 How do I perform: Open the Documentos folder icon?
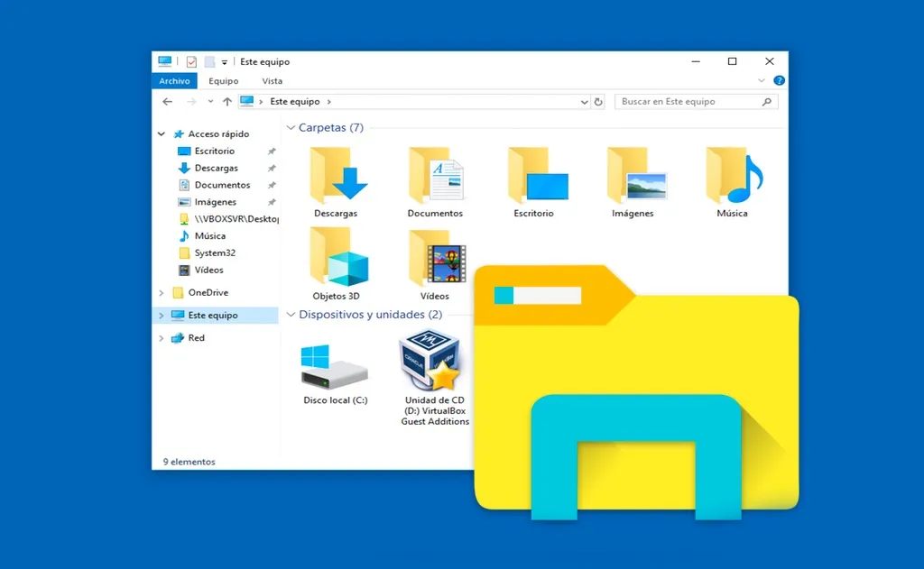[435, 176]
